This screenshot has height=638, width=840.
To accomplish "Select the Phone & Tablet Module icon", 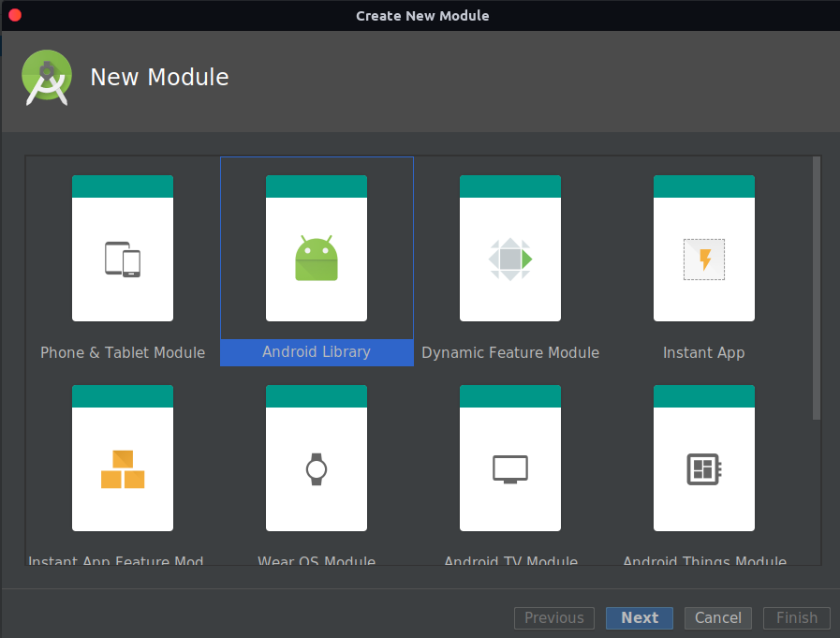I will 123,260.
